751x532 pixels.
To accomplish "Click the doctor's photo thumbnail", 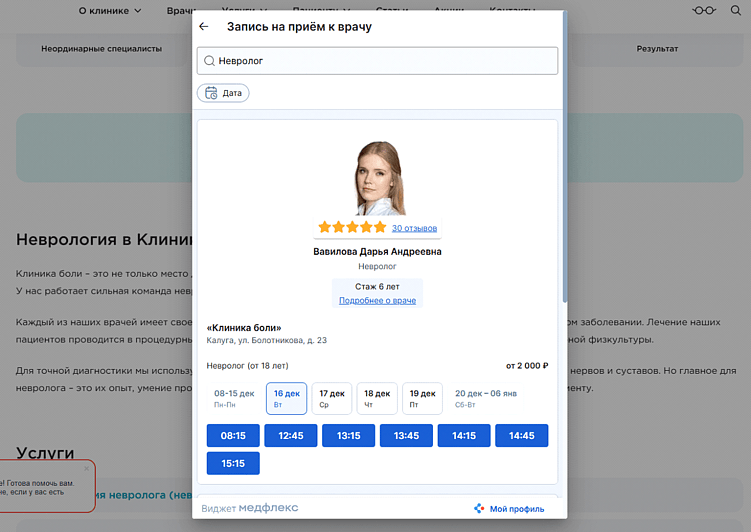I will coord(379,178).
